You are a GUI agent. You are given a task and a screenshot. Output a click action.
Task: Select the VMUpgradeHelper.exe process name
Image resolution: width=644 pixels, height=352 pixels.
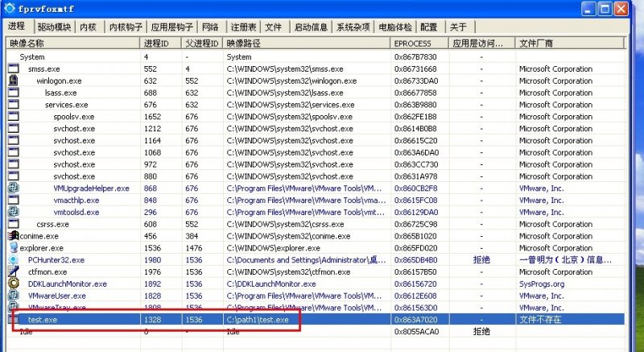coord(91,188)
